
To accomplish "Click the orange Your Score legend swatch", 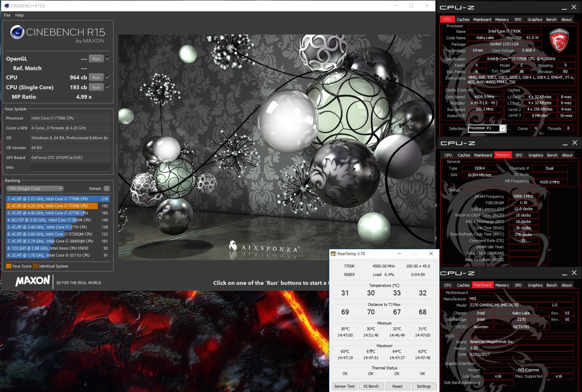I will [8, 266].
